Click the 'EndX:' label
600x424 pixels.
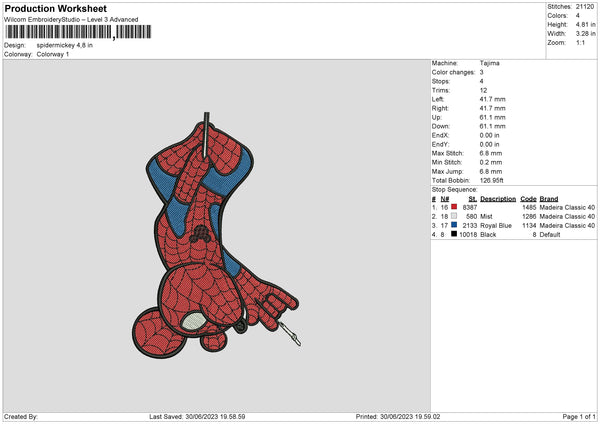(440, 135)
